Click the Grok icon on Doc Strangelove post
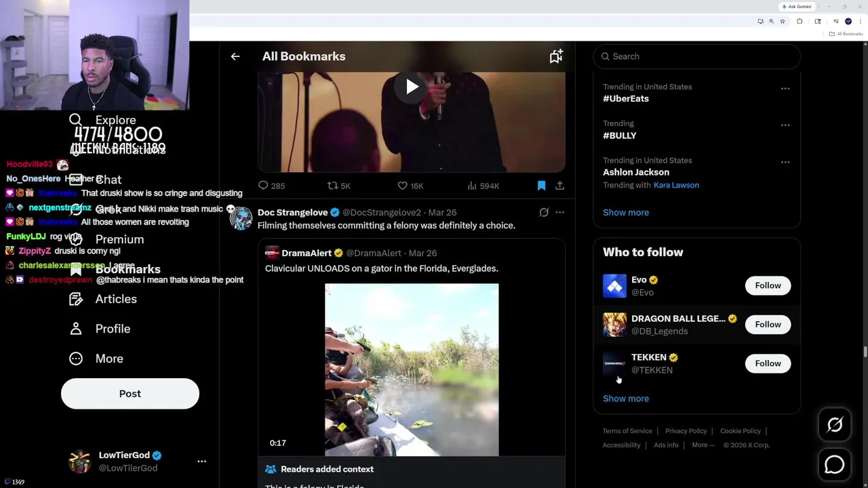Screen dimensions: 868x488 [544, 212]
